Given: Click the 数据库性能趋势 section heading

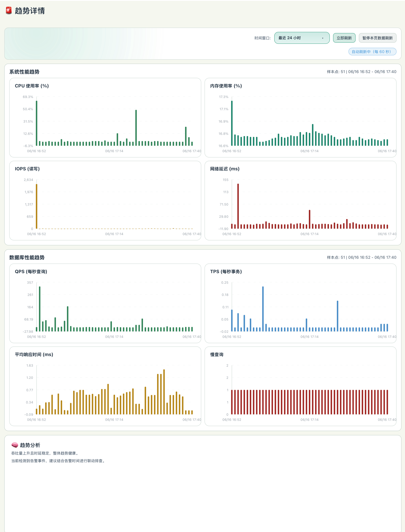Looking at the screenshot, I should (27, 257).
